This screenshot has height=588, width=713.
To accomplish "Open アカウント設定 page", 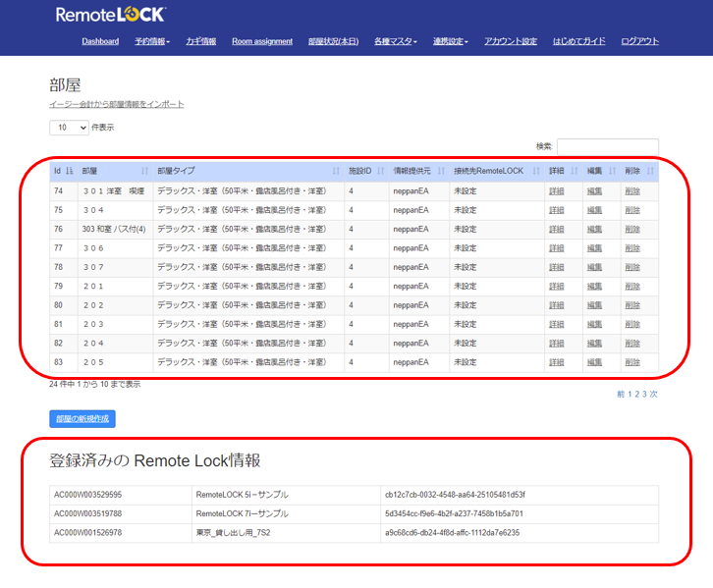I will 511,41.
